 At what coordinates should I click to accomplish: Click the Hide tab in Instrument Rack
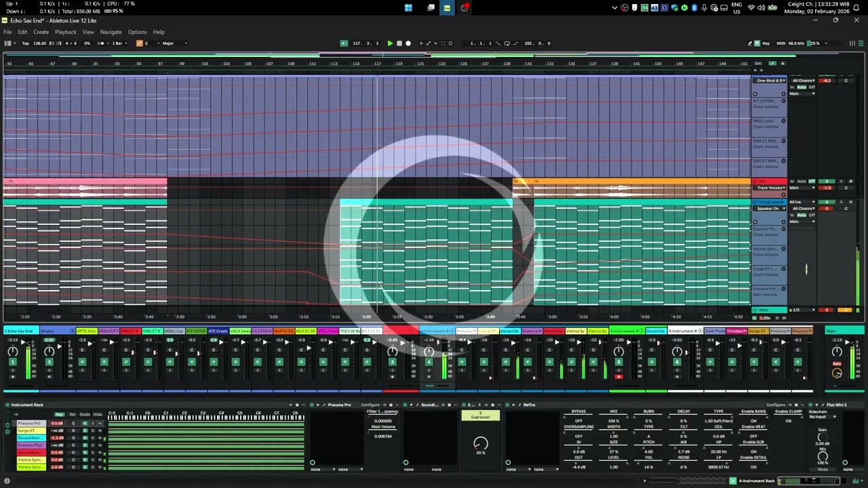click(98, 414)
